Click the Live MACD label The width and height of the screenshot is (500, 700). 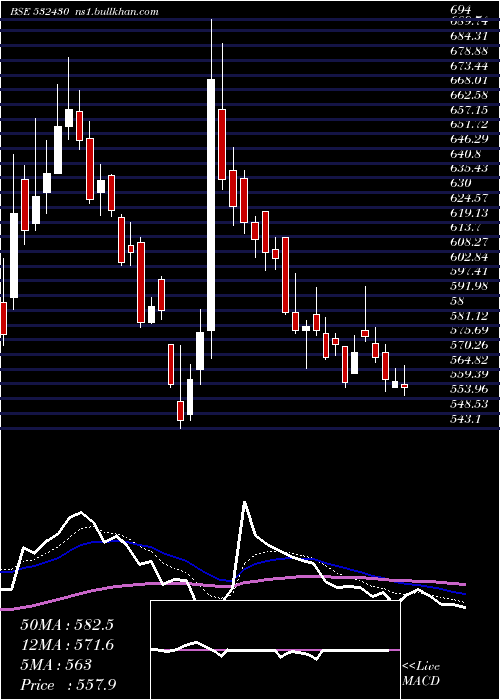[x=421, y=674]
